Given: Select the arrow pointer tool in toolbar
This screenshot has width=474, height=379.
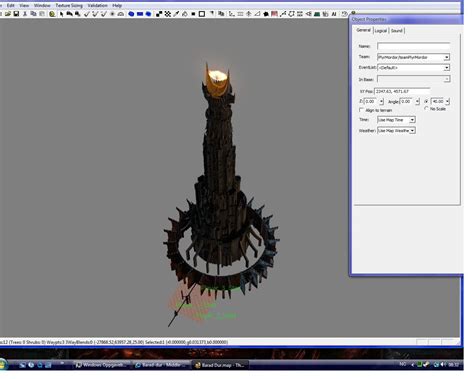Looking at the screenshot, I should (61, 14).
